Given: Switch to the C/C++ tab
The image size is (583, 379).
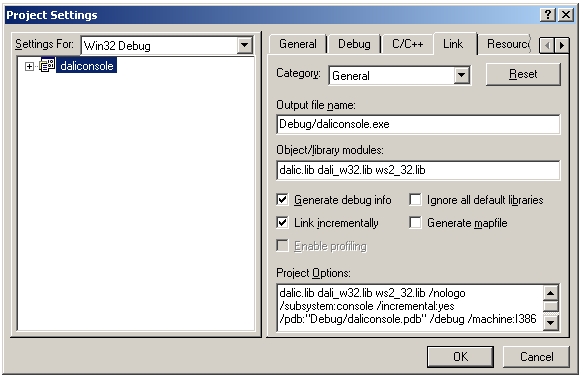Looking at the screenshot, I should point(408,44).
